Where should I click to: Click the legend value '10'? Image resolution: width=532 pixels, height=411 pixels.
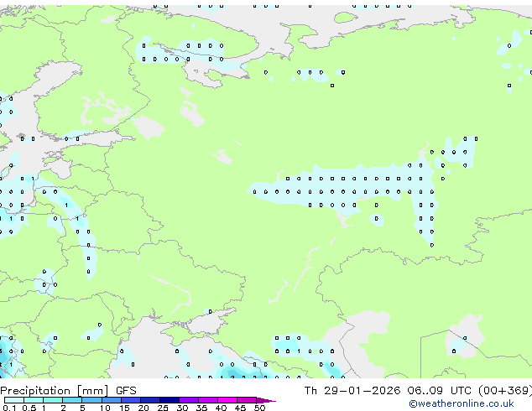point(105,408)
